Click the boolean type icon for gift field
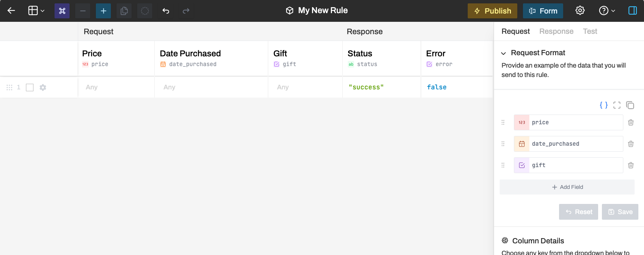The image size is (644, 255). (522, 165)
